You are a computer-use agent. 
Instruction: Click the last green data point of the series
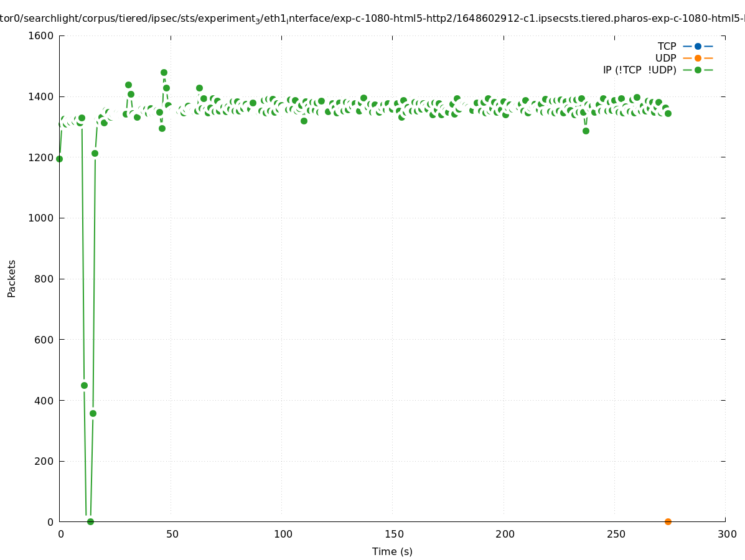668,113
